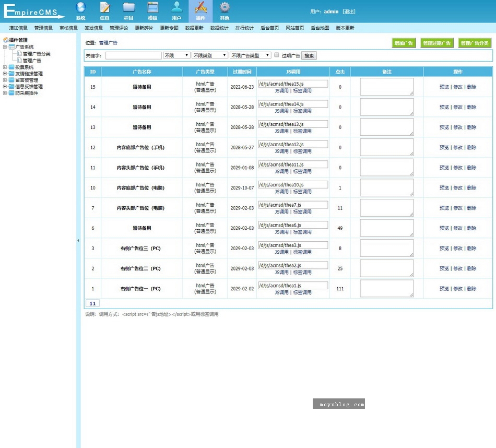Click the [退出] logout link
Screen dimensions: 496x448
[349, 11]
